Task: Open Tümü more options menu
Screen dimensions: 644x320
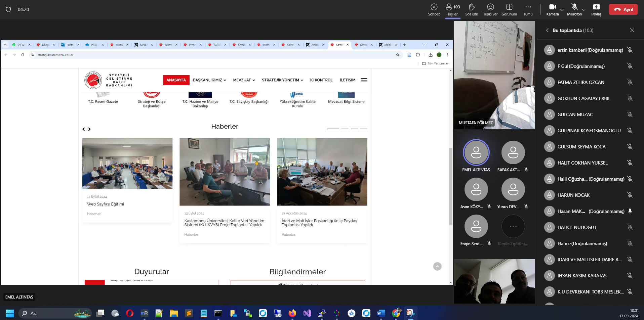Action: [x=528, y=9]
